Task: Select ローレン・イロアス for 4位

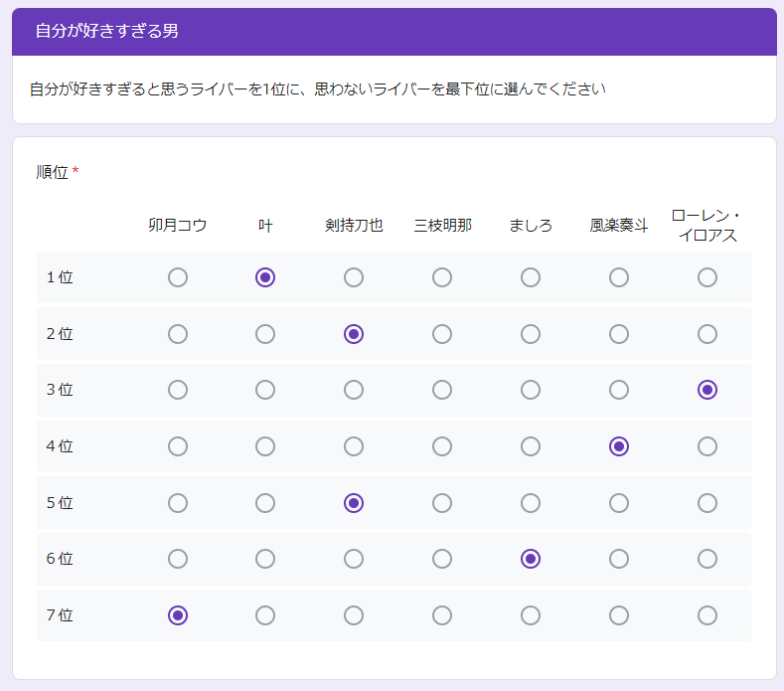Action: pyautogui.click(x=707, y=446)
